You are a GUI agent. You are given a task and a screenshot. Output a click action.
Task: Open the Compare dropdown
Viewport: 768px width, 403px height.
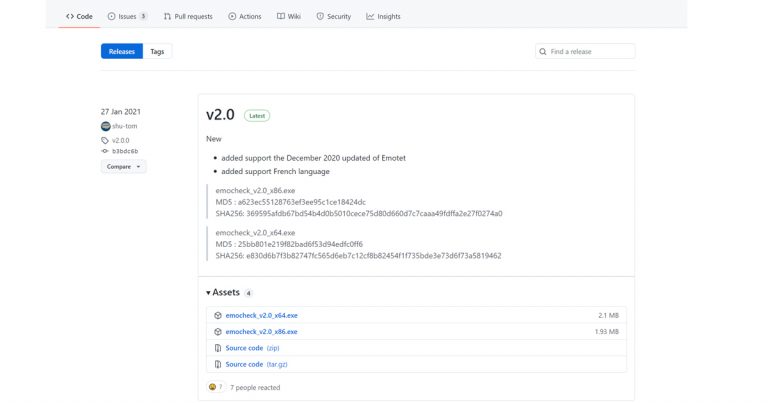coord(124,167)
